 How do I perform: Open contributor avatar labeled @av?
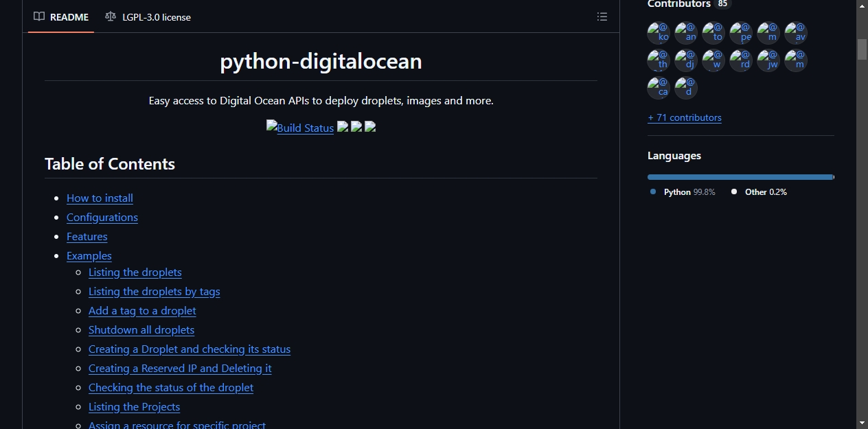click(x=796, y=33)
